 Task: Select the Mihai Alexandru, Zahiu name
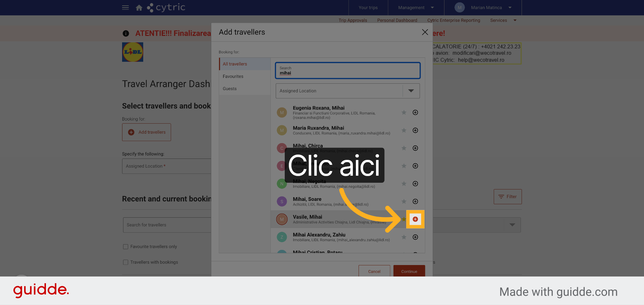pos(319,235)
